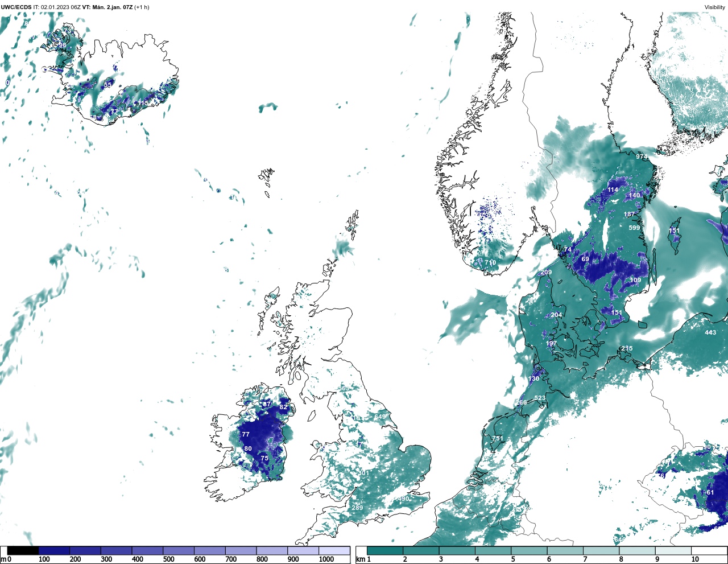This screenshot has width=728, height=564.
Task: Click the 209 visibility value on the map
Action: point(546,272)
